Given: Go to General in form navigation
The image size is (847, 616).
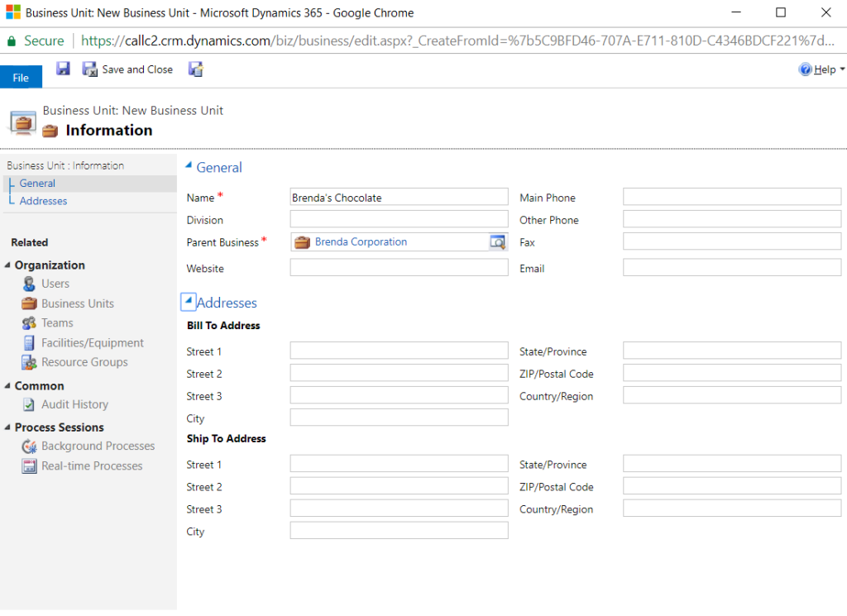Looking at the screenshot, I should point(37,183).
